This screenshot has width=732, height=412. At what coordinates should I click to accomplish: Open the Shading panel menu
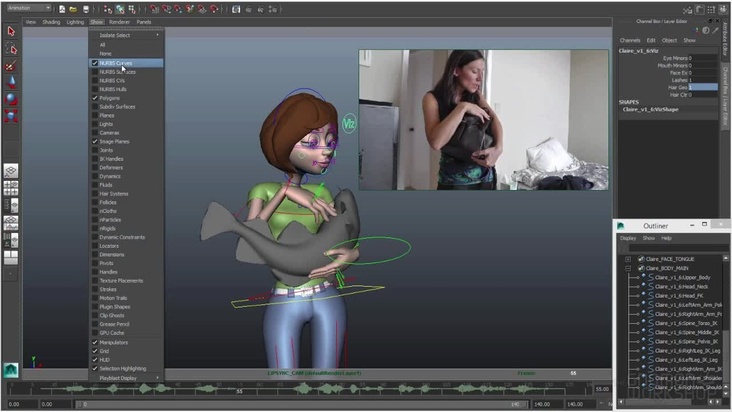pos(51,21)
